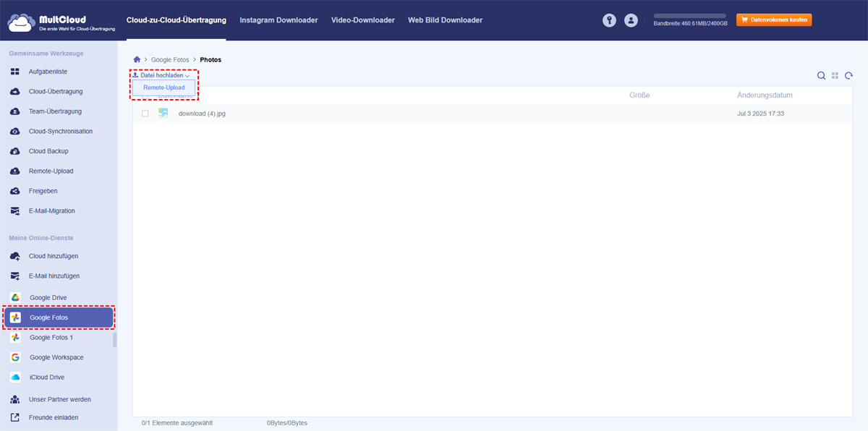Screen dimensions: 868x431
Task: Select the highlighted Google Fotos service
Action: 59,317
